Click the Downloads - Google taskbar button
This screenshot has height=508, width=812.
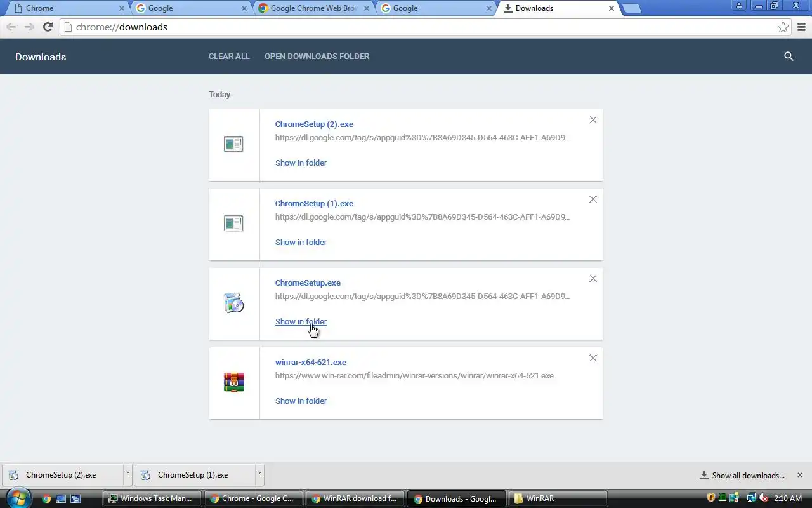(456, 498)
